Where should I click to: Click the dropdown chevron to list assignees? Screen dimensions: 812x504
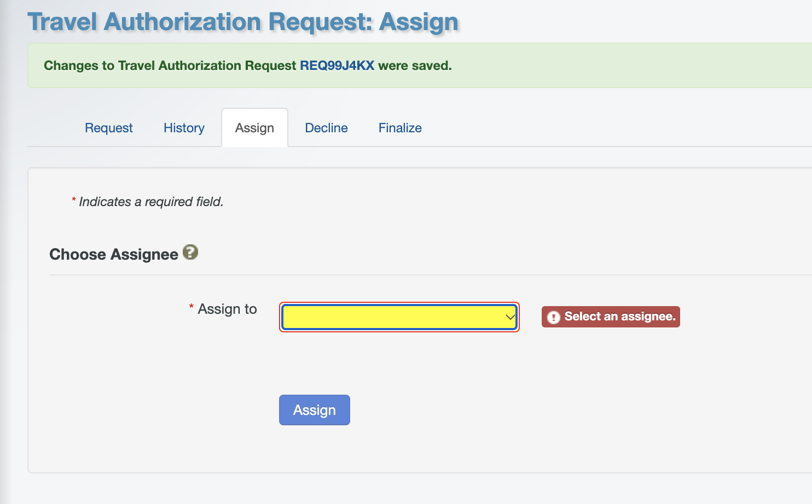pos(509,317)
